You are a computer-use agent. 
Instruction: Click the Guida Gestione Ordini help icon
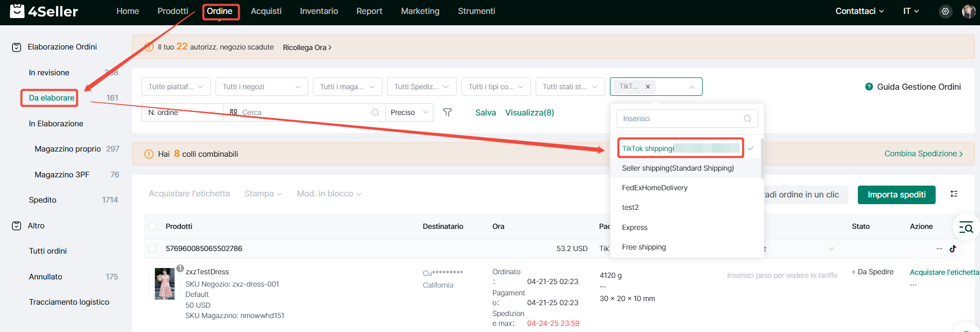tap(869, 87)
